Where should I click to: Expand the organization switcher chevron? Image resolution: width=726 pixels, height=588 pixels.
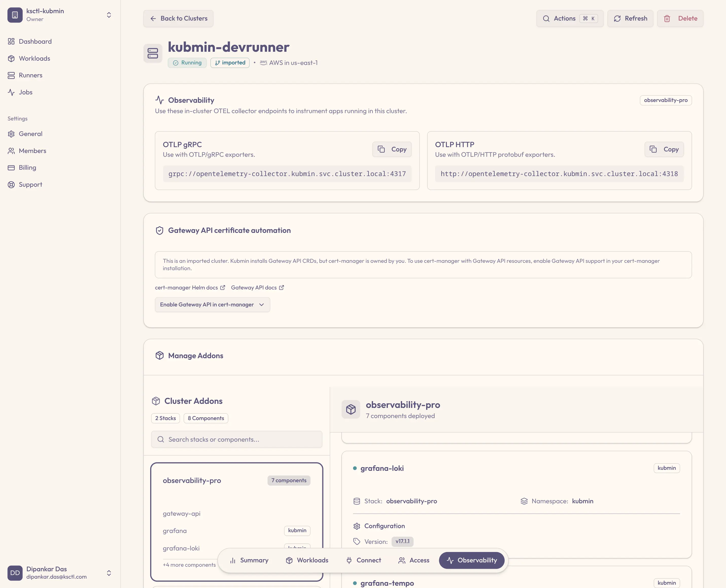coord(109,15)
